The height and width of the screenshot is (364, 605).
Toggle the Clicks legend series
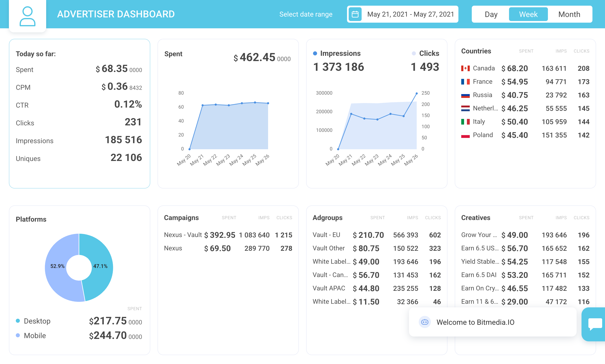pos(426,53)
